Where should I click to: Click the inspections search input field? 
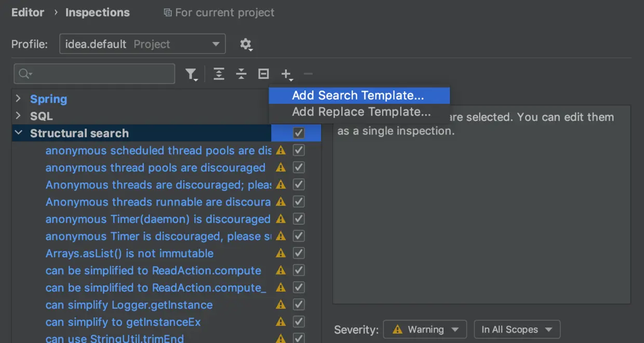(x=99, y=74)
